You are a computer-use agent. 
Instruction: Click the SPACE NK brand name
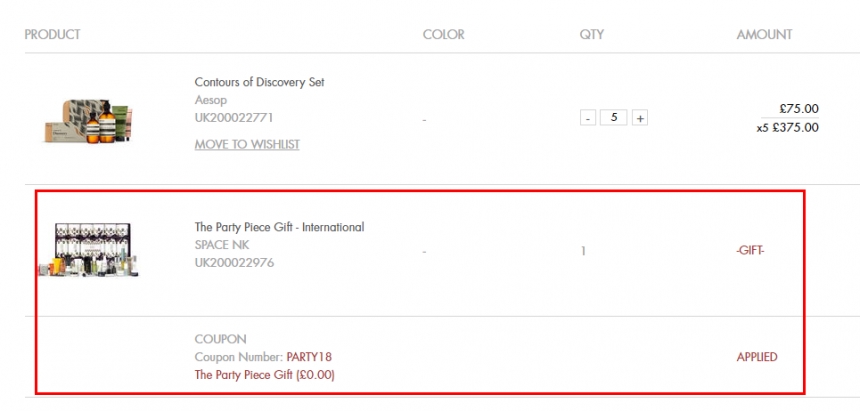[x=224, y=245]
